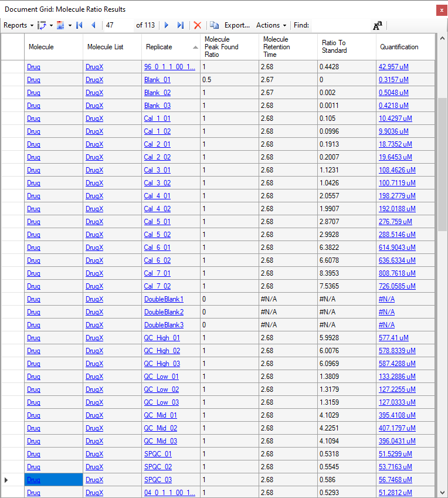448x498 pixels.
Task: Click the Molecule Peak Found Ratio header
Action: point(229,47)
